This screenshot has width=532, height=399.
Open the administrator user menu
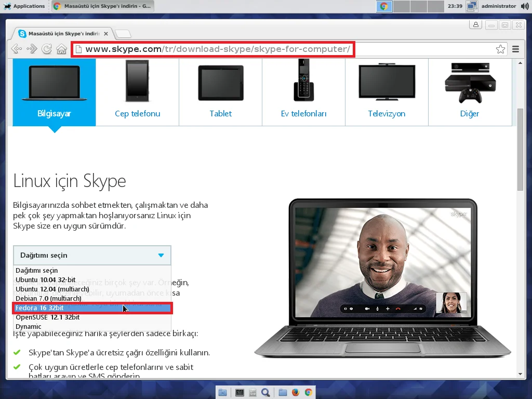[x=499, y=6]
